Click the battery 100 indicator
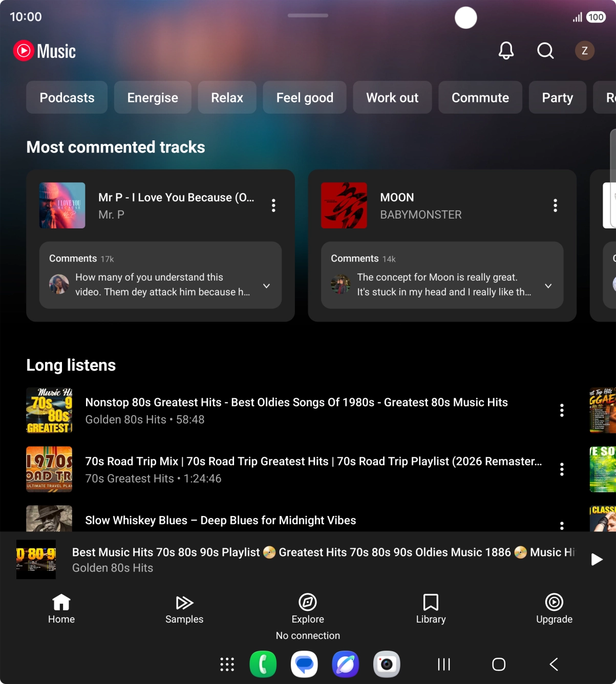Viewport: 616px width, 684px height. pyautogui.click(x=596, y=17)
